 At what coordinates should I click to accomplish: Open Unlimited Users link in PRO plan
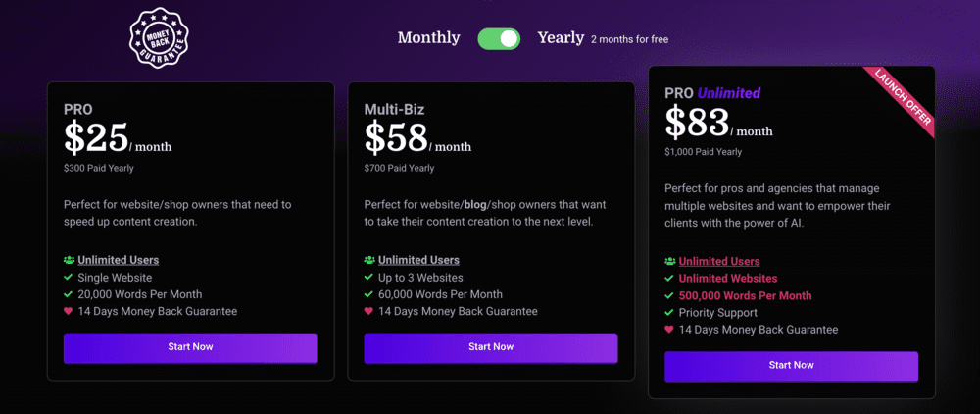click(119, 260)
